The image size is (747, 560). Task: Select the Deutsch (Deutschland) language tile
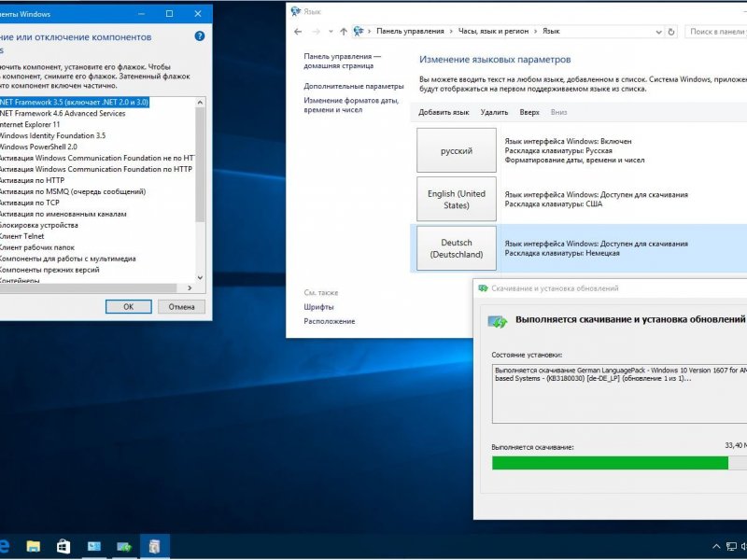tap(457, 248)
